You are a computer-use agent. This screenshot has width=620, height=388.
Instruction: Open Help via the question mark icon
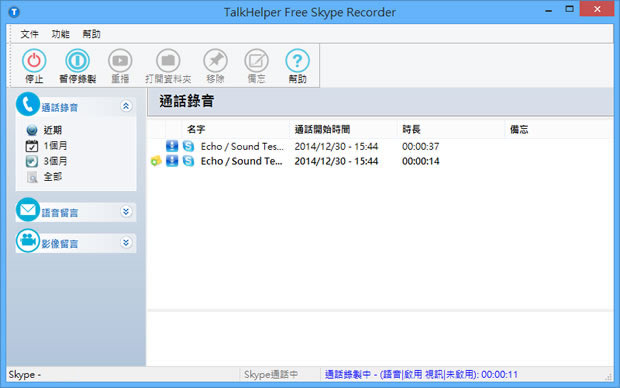coord(297,61)
